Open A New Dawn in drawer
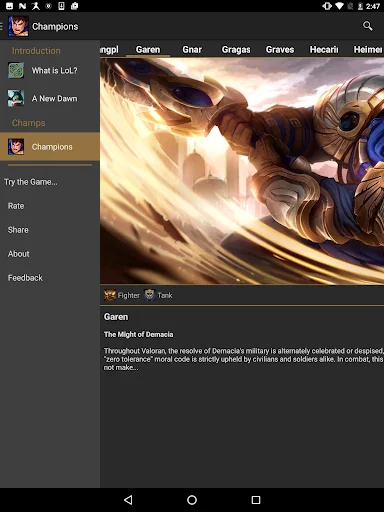Screen dimensions: 384x512 [x=50, y=98]
